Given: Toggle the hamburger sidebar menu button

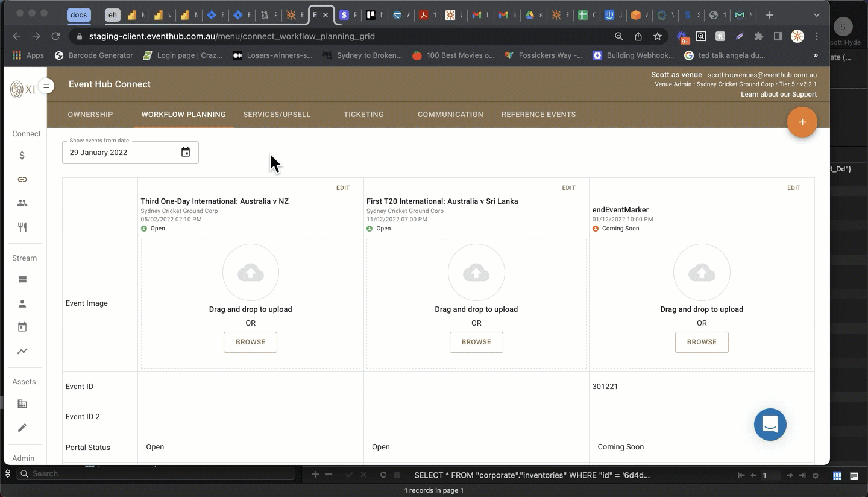Looking at the screenshot, I should click(x=46, y=86).
